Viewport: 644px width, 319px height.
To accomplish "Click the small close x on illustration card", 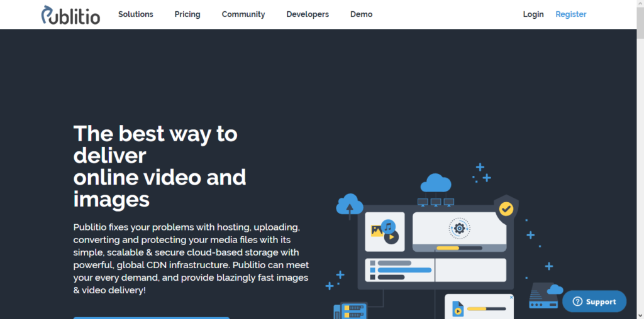I will tap(511, 297).
